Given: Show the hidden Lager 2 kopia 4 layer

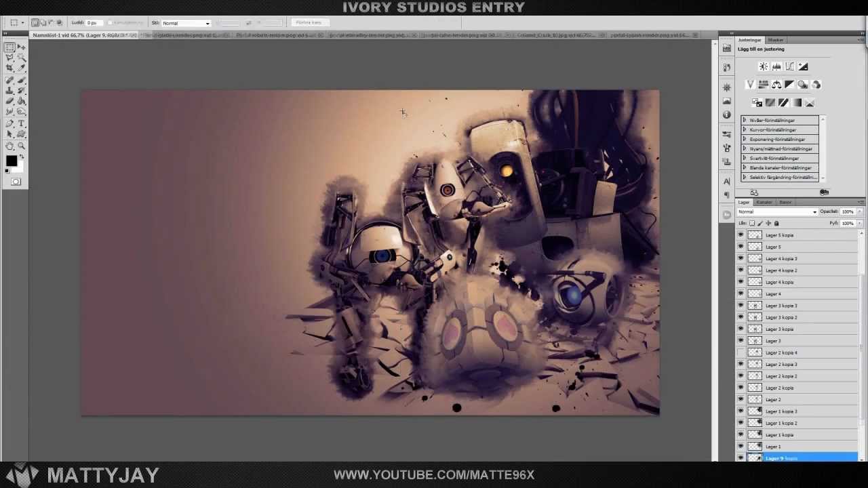Looking at the screenshot, I should [741, 352].
